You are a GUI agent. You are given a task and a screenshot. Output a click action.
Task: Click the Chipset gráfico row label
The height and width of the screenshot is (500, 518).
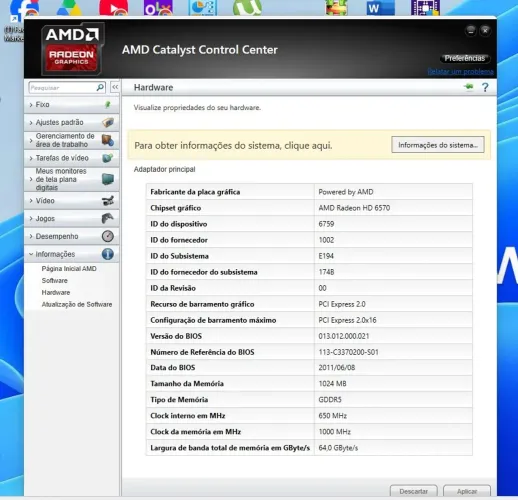(x=176, y=208)
